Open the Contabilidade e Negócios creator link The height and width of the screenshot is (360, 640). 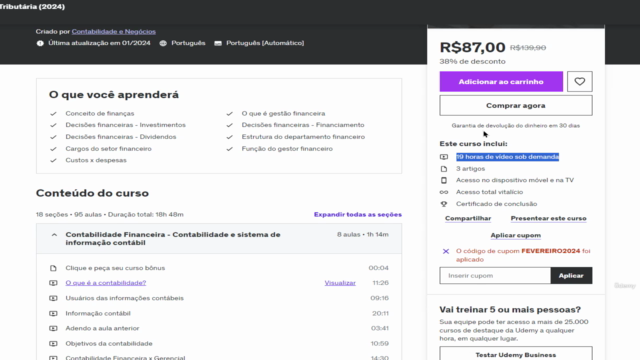tap(113, 31)
